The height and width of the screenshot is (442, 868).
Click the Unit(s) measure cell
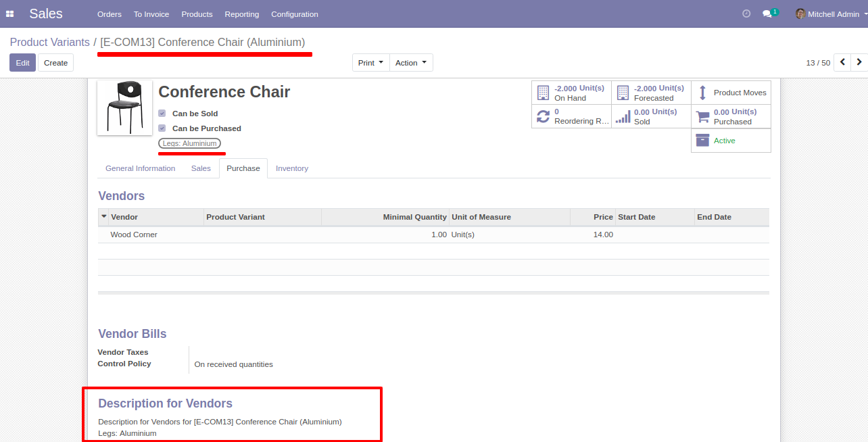[x=510, y=235]
